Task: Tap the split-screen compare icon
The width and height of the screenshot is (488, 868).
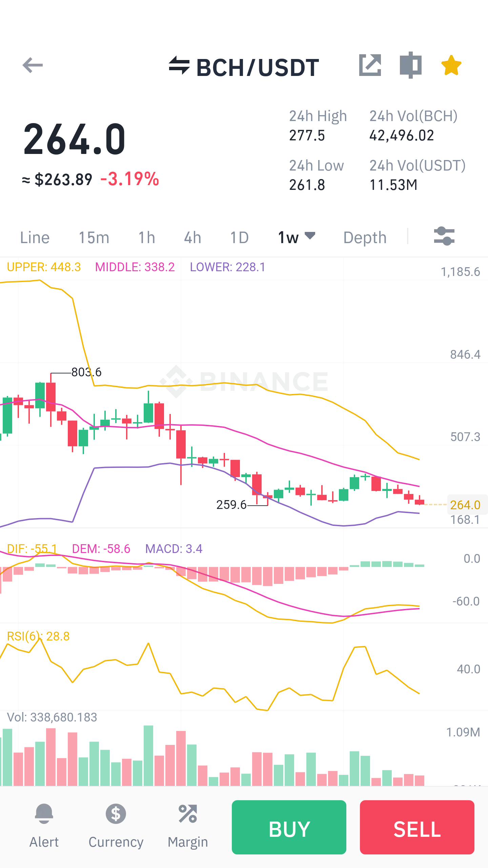Action: pos(410,65)
